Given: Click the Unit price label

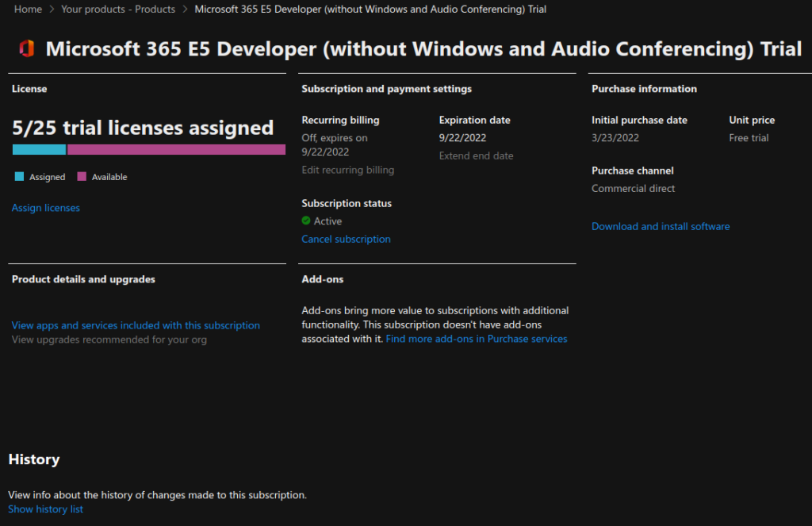Looking at the screenshot, I should [x=752, y=121].
